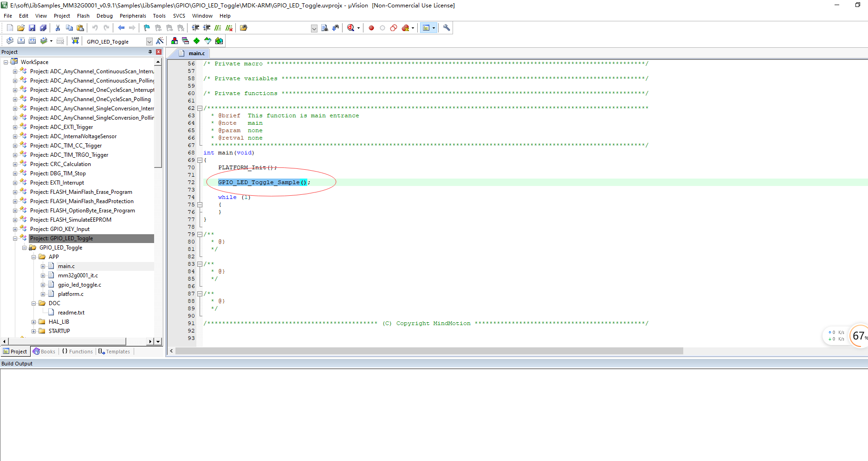Disable all breakpoints icon
The image size is (868, 461).
(x=394, y=28)
